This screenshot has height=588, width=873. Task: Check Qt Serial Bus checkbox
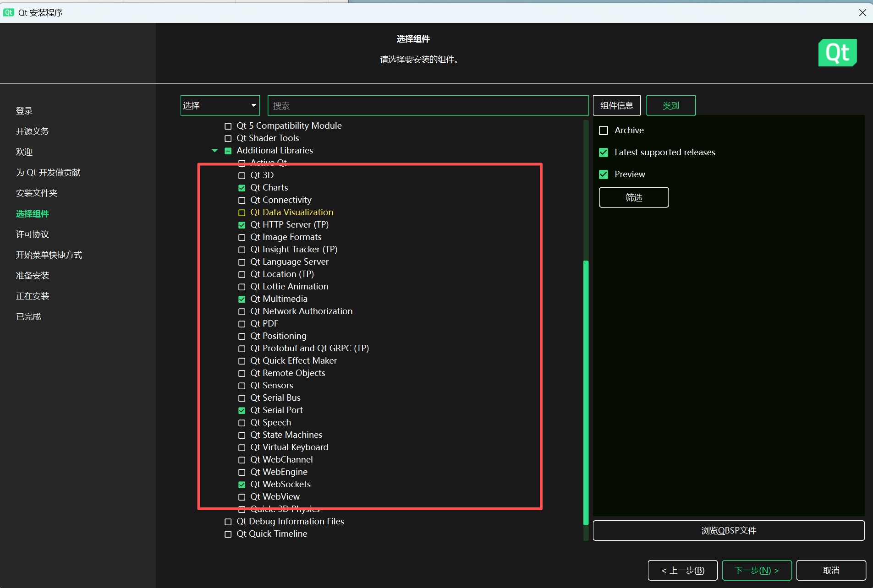tap(242, 398)
